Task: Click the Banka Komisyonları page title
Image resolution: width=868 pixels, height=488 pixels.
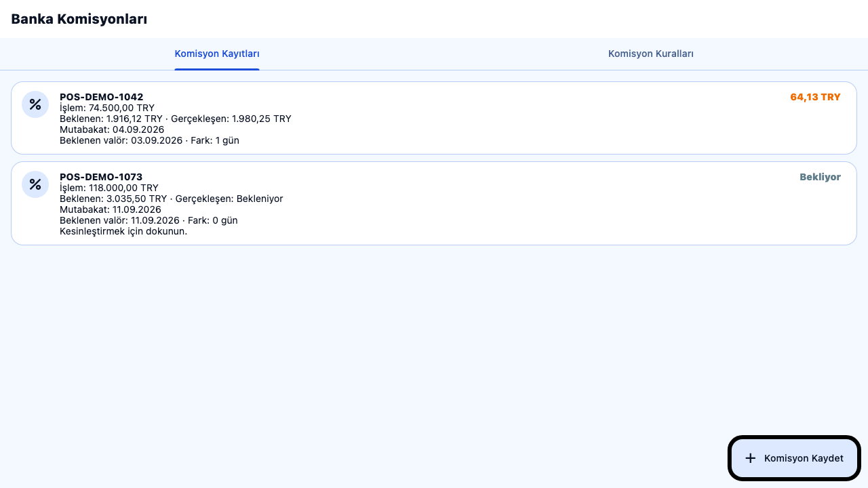Action: (x=79, y=19)
